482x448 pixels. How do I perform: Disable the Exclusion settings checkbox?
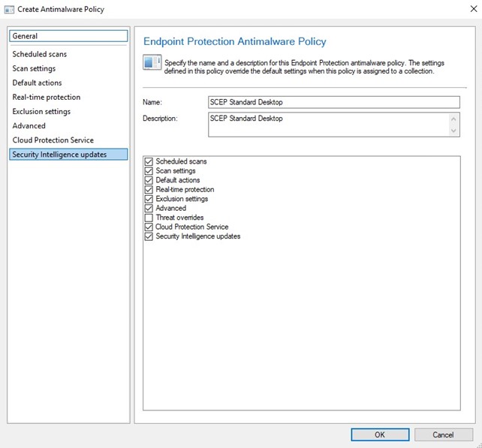[x=149, y=199]
